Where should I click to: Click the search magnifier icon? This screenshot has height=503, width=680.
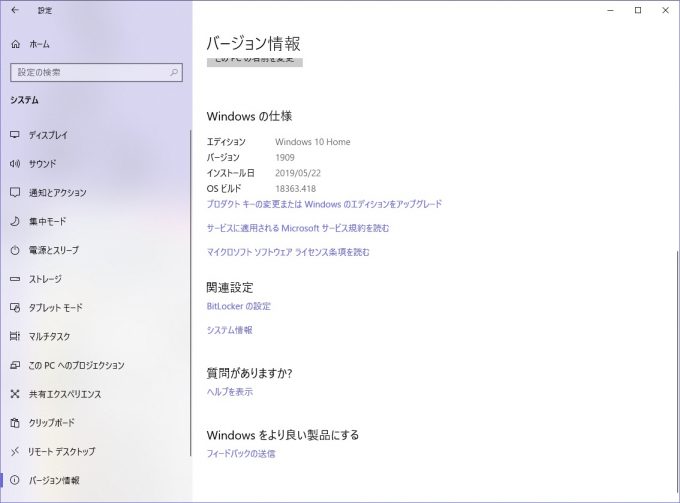[174, 72]
